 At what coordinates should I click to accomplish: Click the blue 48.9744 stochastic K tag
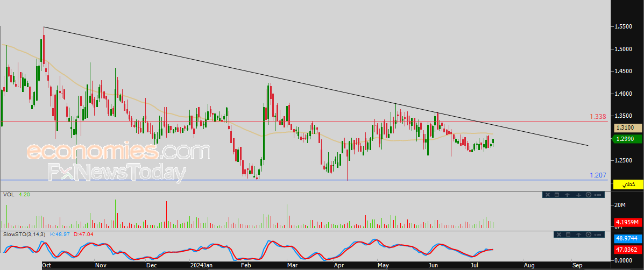[627, 238]
